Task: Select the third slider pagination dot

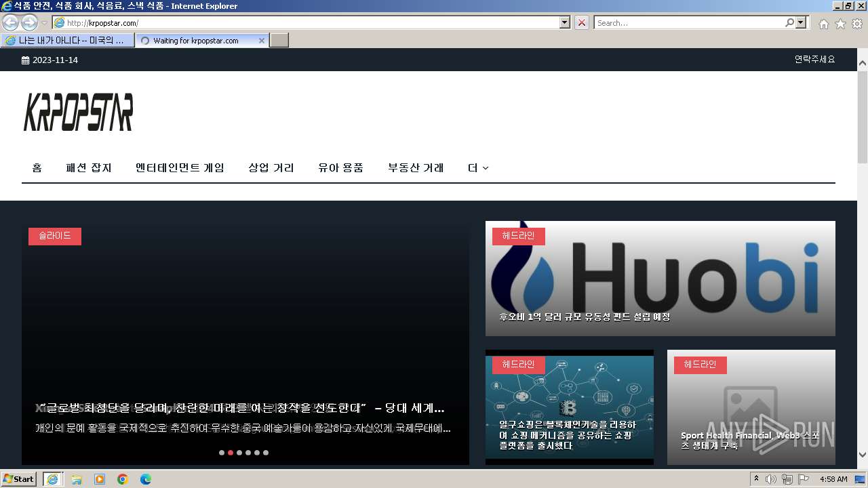Action: (239, 453)
